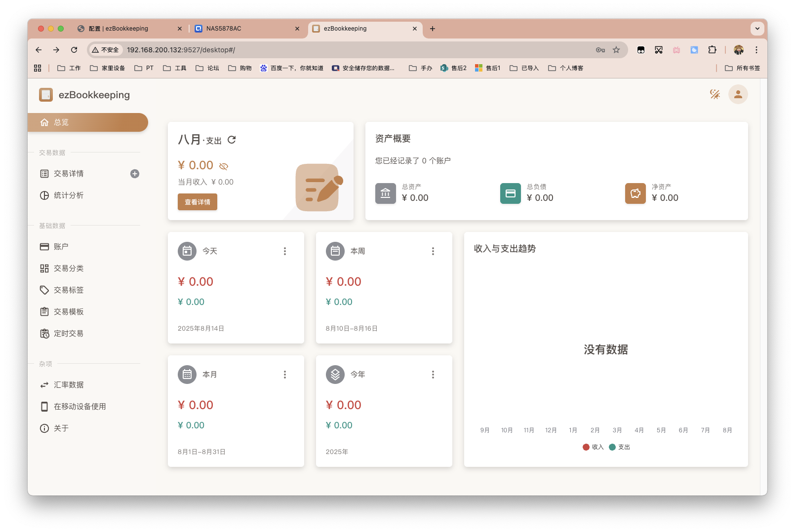The image size is (795, 532).
Task: Toggle light/dark theme with the moon-sun icon
Action: point(715,94)
